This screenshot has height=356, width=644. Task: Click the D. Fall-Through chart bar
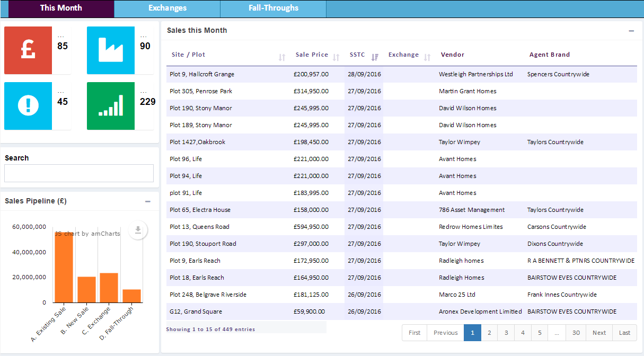click(x=131, y=296)
